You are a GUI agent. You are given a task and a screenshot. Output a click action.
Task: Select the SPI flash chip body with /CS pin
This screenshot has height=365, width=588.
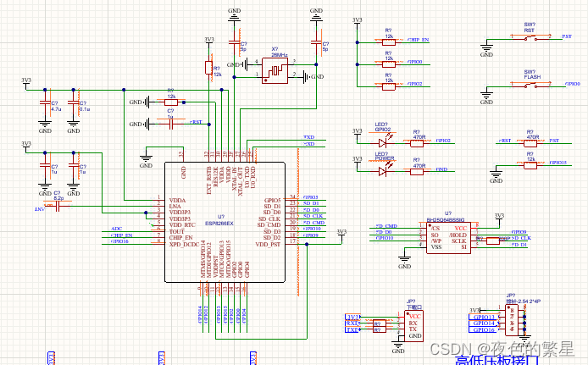click(448, 238)
